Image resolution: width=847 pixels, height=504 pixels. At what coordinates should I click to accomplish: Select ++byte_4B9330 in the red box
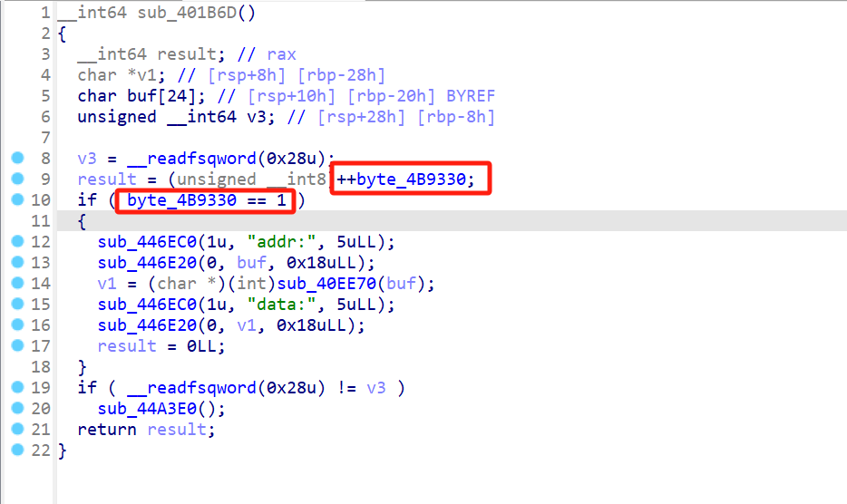(405, 179)
